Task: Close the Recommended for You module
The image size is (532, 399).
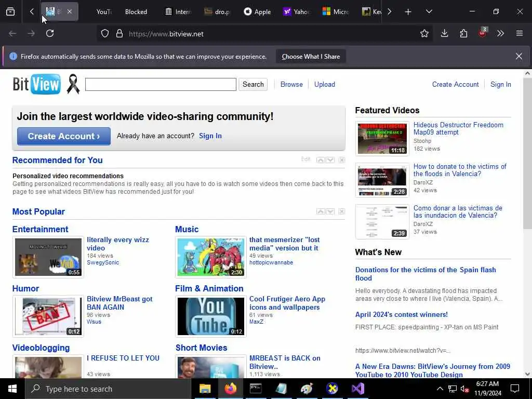Action: [x=342, y=160]
